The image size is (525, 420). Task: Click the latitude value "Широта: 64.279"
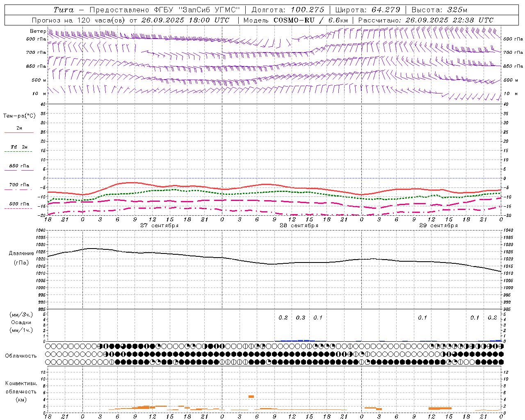[x=367, y=10]
